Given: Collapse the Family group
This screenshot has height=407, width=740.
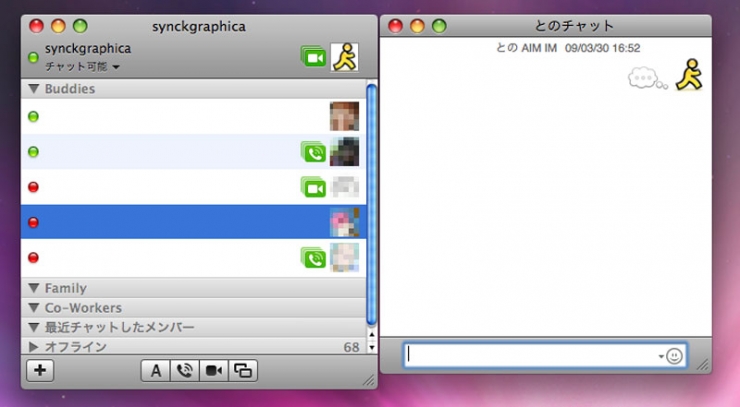Looking at the screenshot, I should [x=34, y=288].
